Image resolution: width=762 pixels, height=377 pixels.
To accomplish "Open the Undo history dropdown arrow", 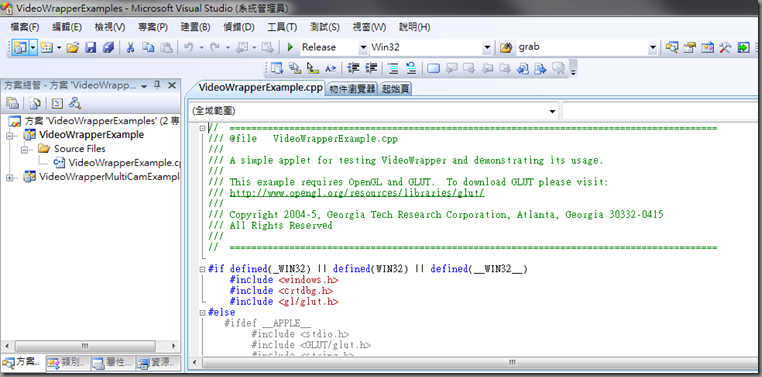I will (201, 48).
